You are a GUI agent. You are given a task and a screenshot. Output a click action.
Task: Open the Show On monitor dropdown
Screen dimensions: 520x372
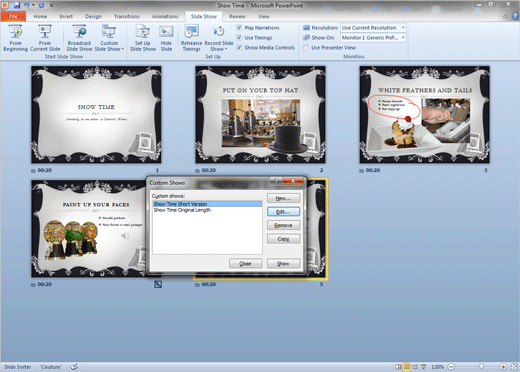point(373,38)
